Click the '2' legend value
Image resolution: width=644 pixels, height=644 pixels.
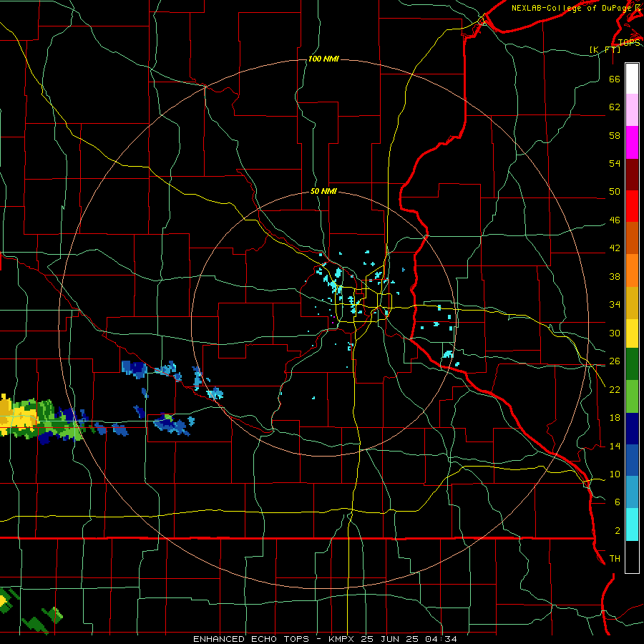[618, 531]
